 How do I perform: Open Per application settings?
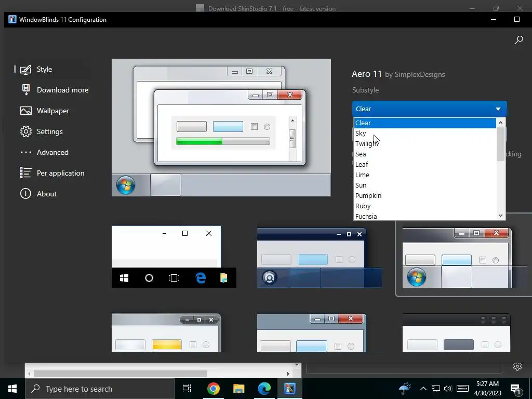coord(60,173)
